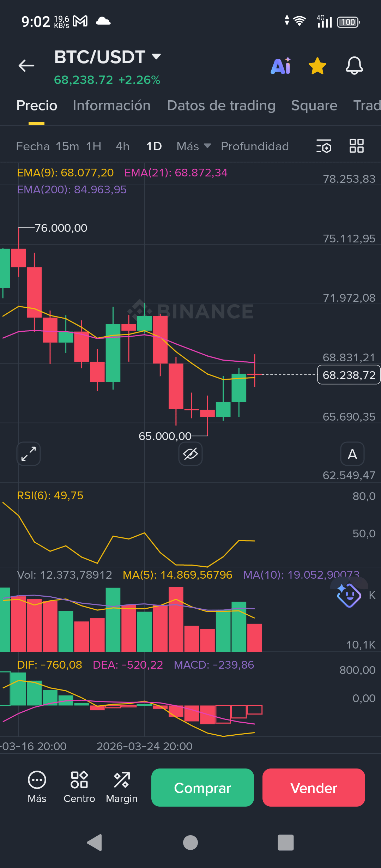Tap the EMA(21) indicator label

176,173
